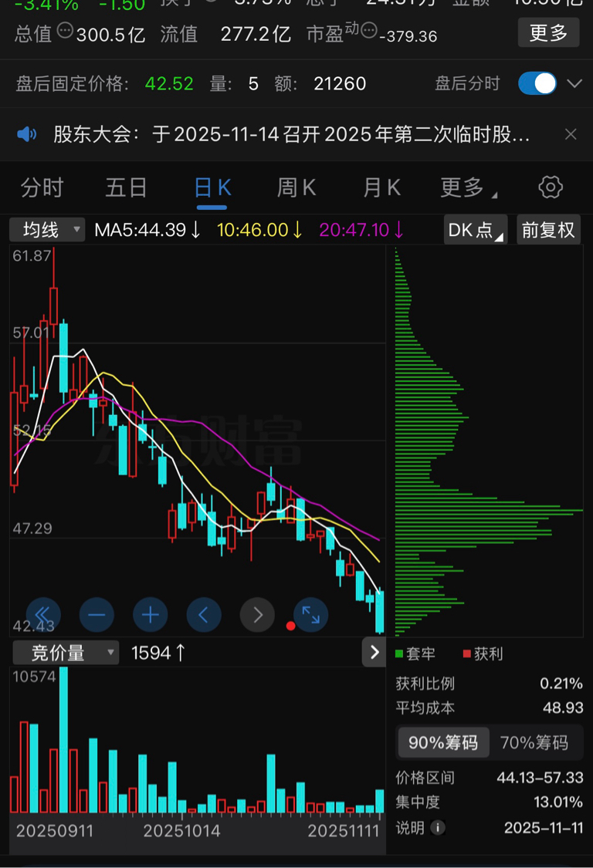Click the 20251014 date axis label
The width and height of the screenshot is (593, 868).
coord(181,830)
